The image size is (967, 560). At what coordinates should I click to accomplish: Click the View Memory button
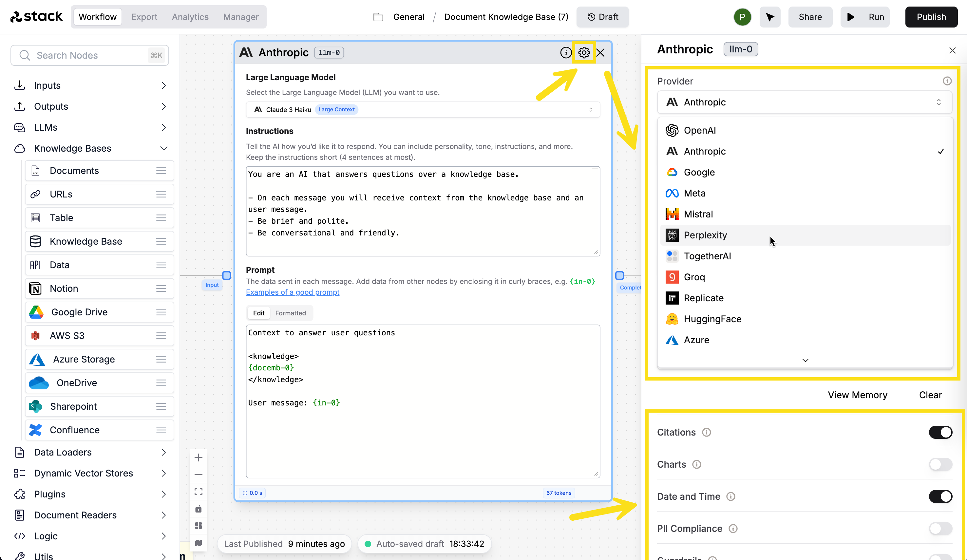tap(858, 395)
